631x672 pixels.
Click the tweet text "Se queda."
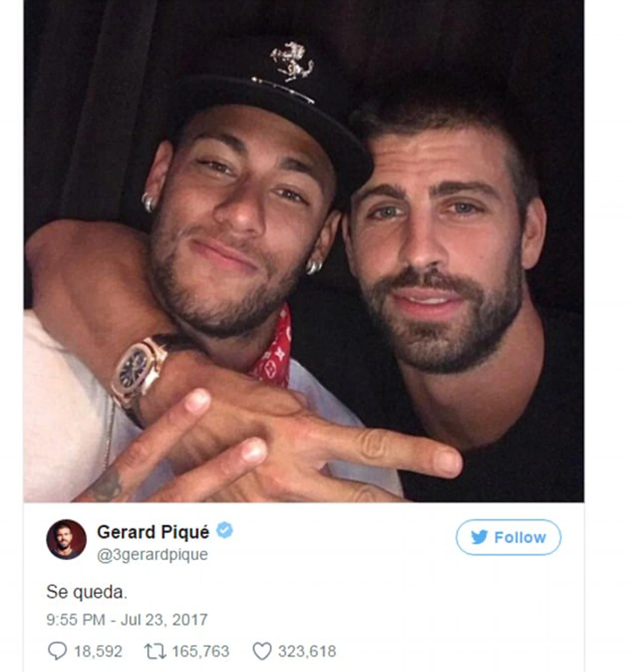point(86,592)
